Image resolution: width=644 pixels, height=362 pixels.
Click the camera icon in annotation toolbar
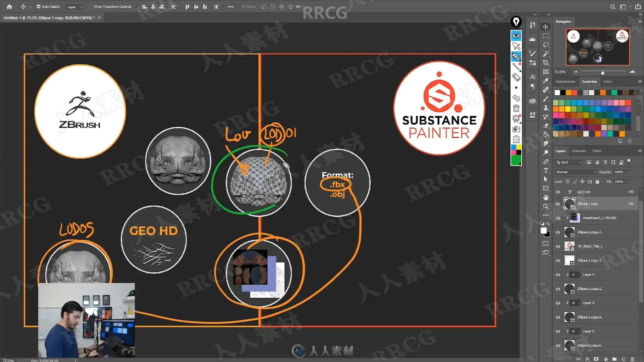click(x=516, y=129)
